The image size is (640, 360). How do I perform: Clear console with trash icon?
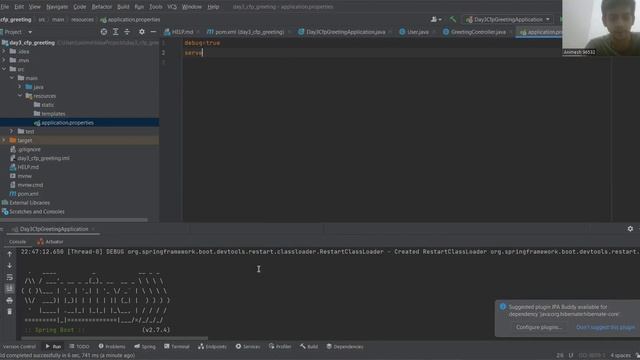click(9, 312)
